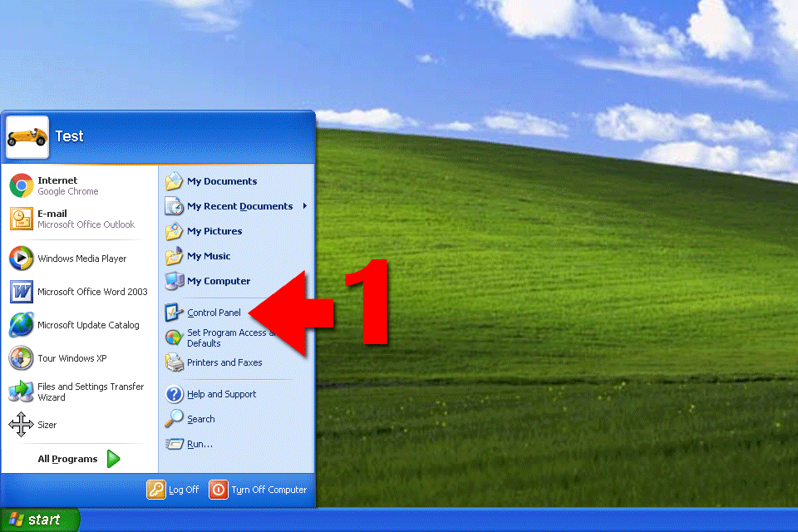Screen dimensions: 798x532
Task: Expand the All Programs green arrow
Action: [114, 459]
